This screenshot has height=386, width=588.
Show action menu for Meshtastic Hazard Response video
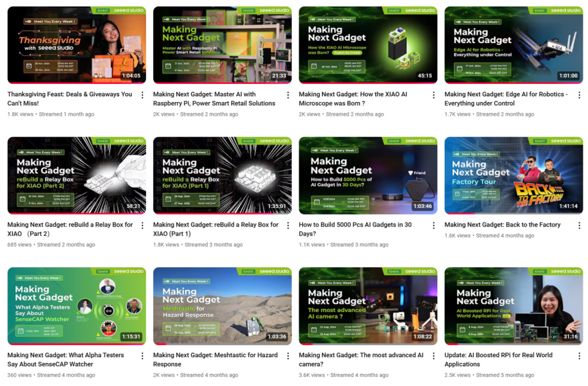tap(288, 356)
